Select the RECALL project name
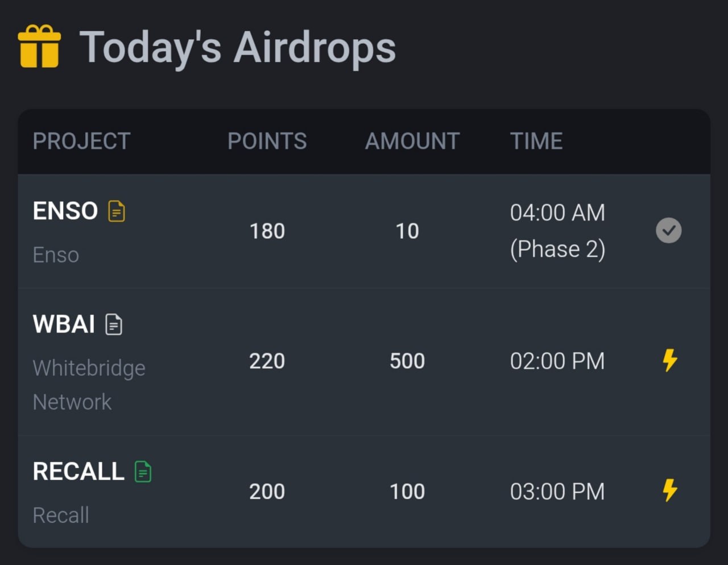 tap(78, 471)
